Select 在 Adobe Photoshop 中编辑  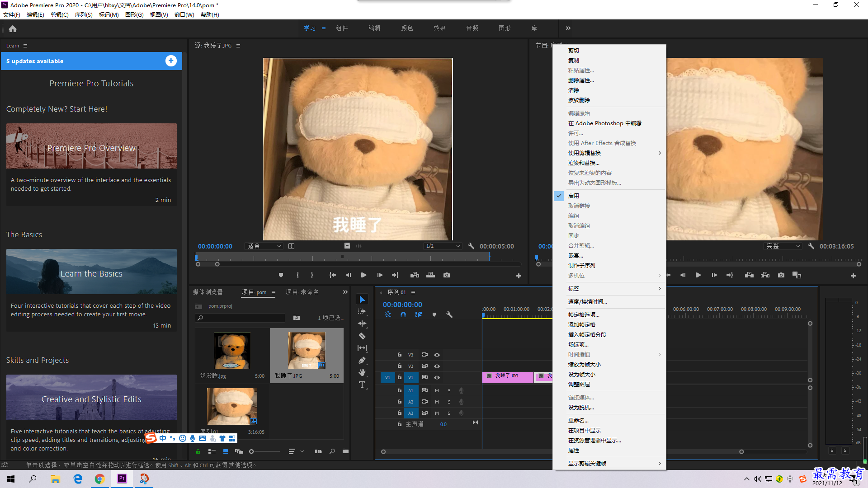click(x=609, y=123)
